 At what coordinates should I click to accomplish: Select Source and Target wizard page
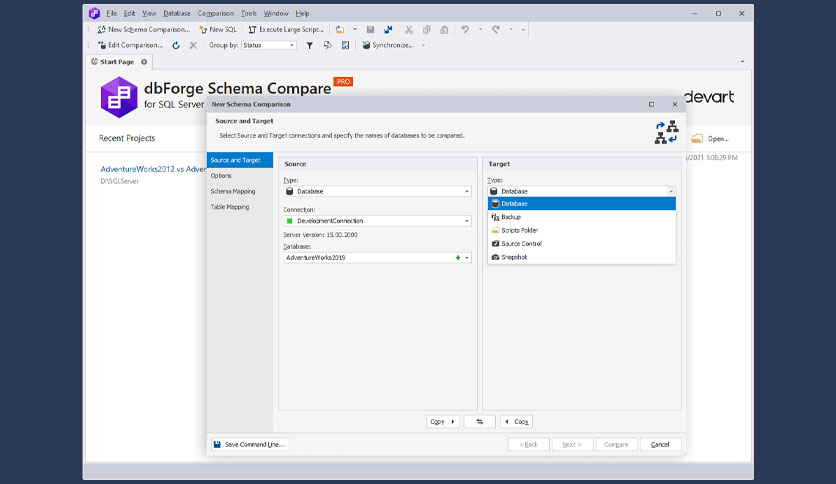pyautogui.click(x=240, y=160)
